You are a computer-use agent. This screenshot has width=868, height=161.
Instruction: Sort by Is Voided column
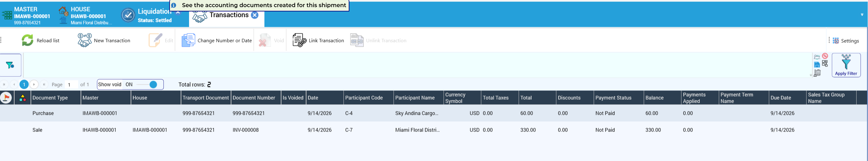click(x=293, y=98)
